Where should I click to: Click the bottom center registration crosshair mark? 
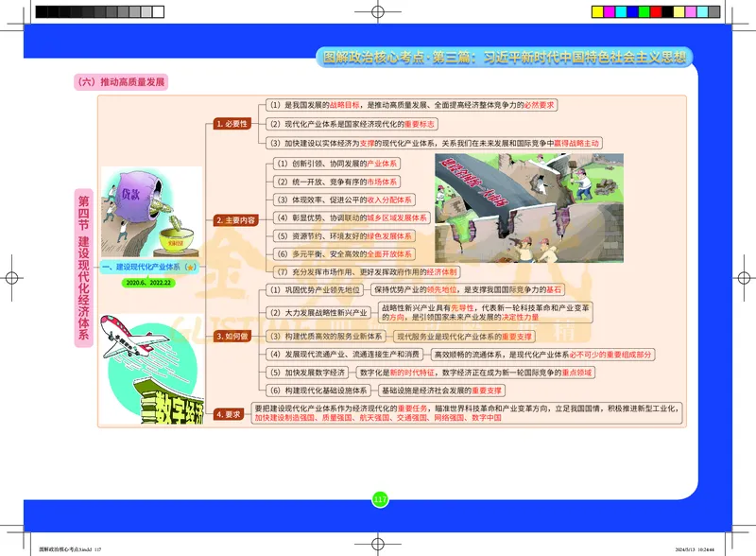(378, 543)
